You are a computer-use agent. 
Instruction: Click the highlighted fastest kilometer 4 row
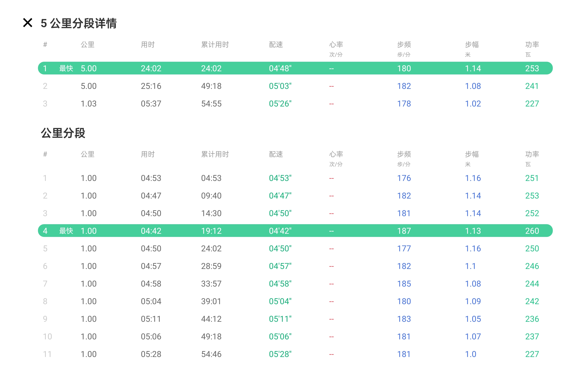pyautogui.click(x=295, y=231)
